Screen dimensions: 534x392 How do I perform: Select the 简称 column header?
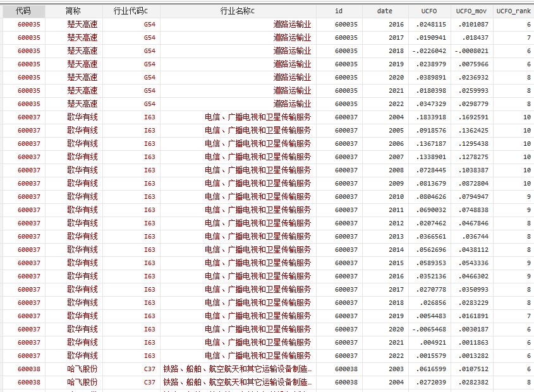click(x=73, y=11)
